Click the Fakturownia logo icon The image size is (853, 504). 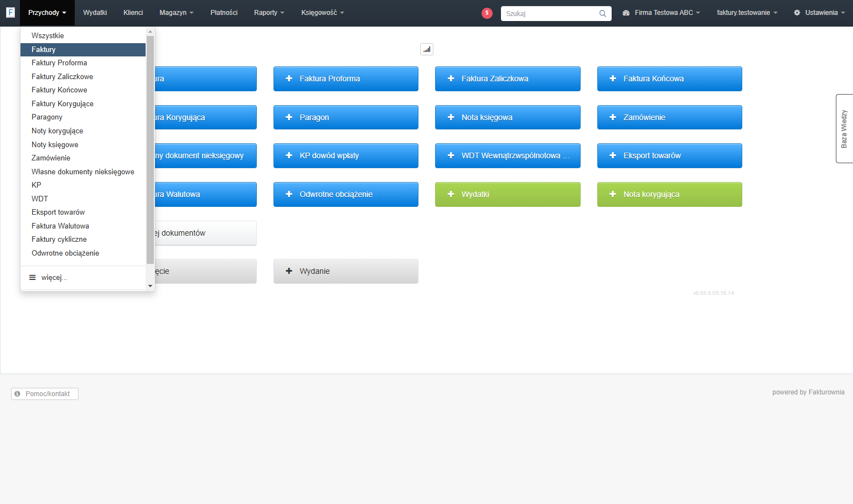[10, 12]
